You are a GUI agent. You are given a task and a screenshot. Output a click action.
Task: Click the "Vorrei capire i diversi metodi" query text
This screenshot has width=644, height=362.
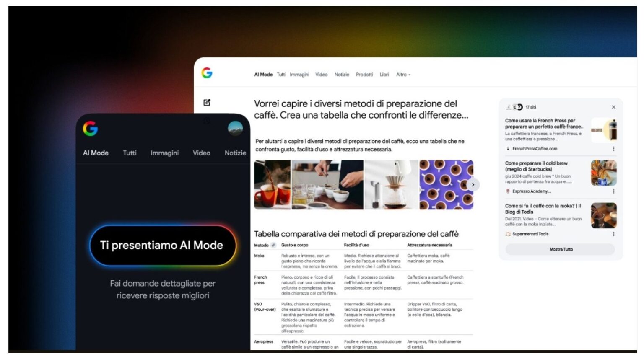pos(361,109)
